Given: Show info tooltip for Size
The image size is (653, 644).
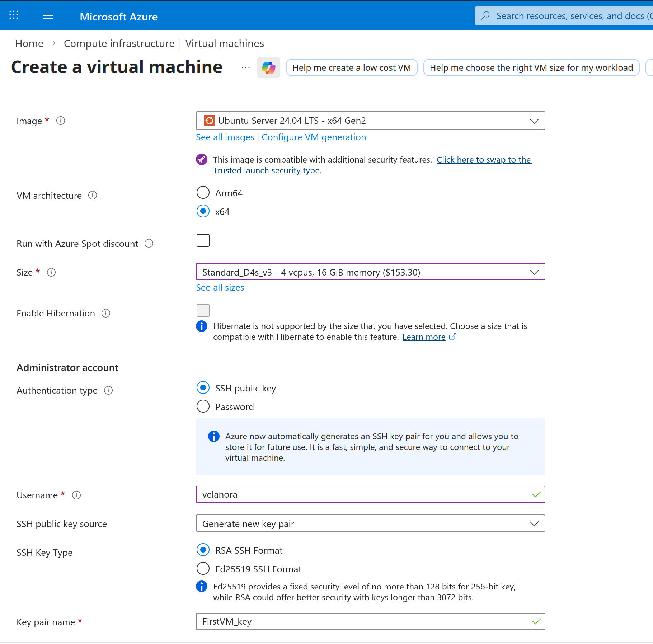Looking at the screenshot, I should (x=51, y=273).
